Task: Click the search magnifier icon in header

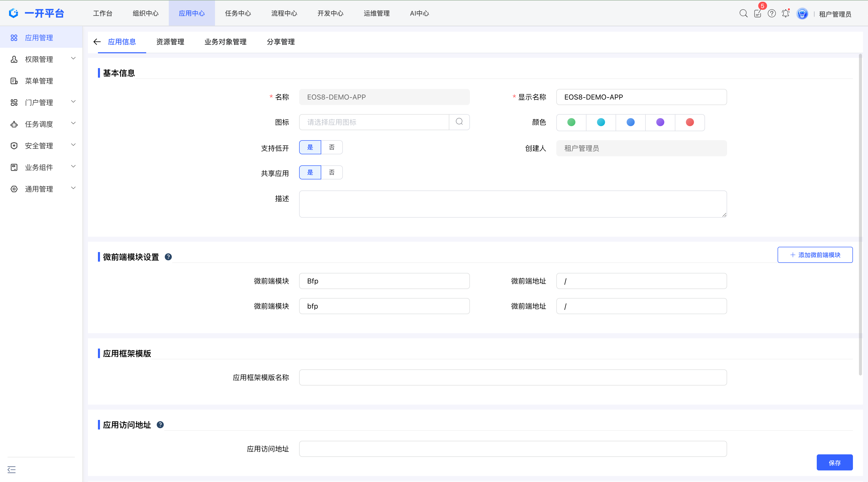Action: click(743, 14)
